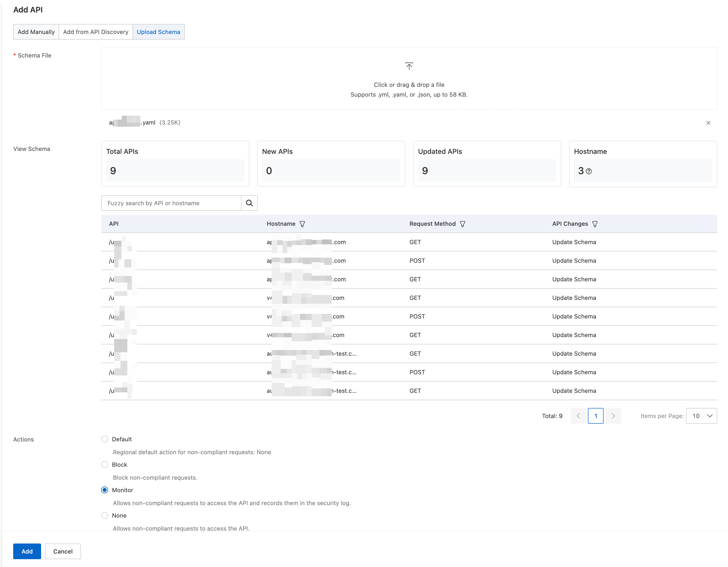
Task: Click the blue Add button
Action: tap(27, 551)
